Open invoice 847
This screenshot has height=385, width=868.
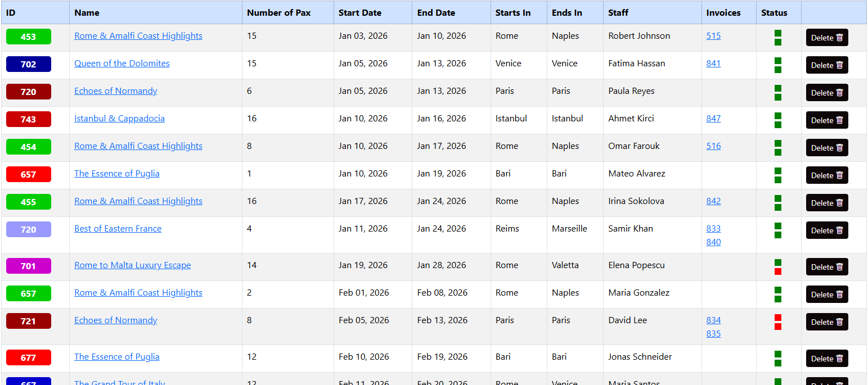click(x=713, y=119)
